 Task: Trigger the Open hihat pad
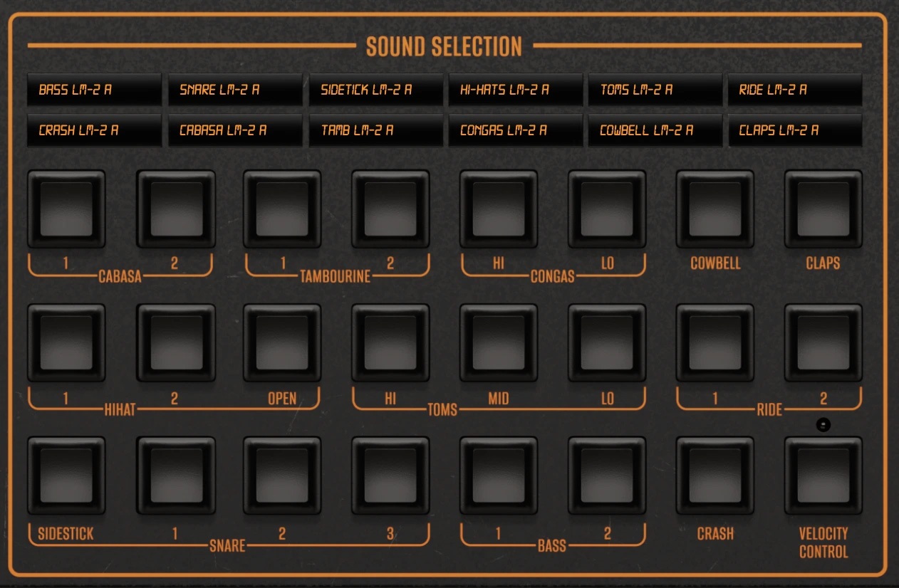(x=281, y=342)
